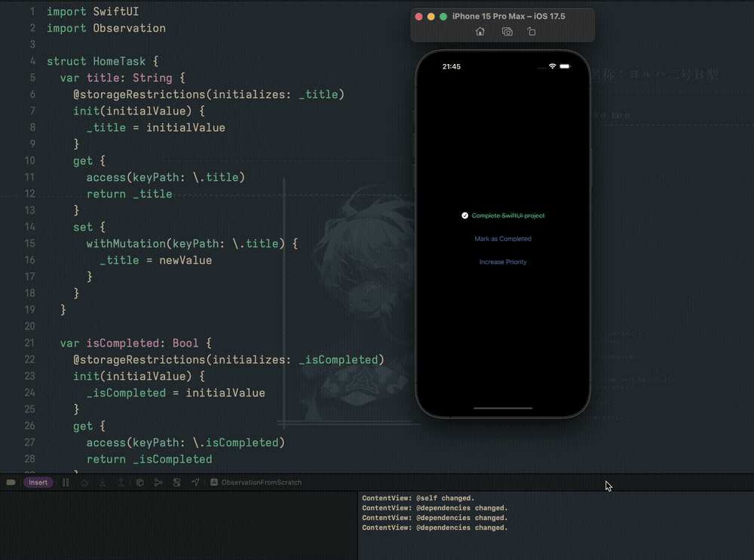Click withMutation(keyPath: \.title) line
754x560 pixels.
192,243
